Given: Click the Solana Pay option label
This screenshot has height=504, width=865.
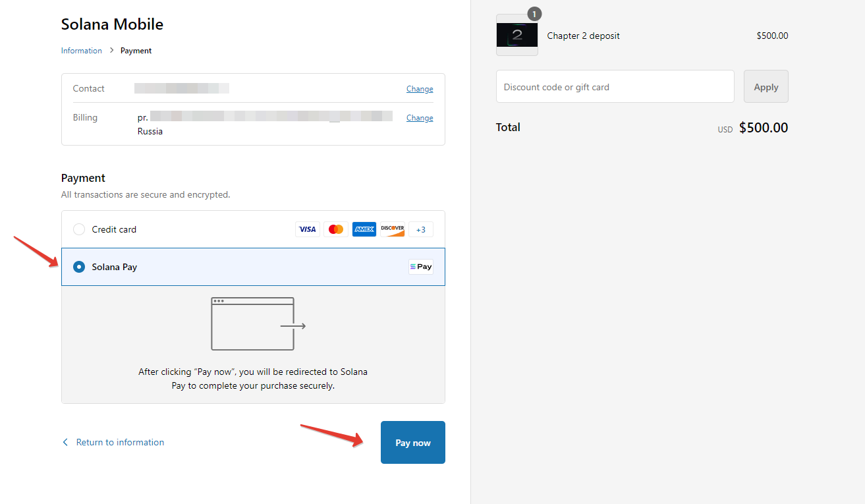Looking at the screenshot, I should point(115,267).
